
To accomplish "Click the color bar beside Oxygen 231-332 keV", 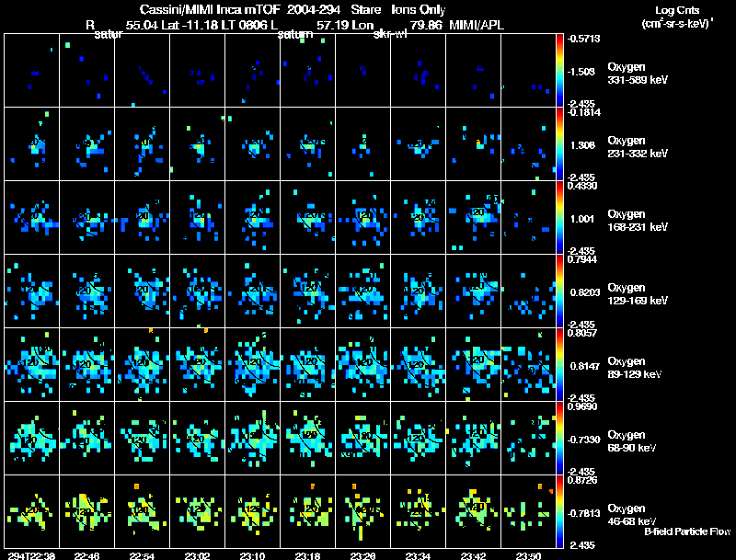I will pos(559,144).
